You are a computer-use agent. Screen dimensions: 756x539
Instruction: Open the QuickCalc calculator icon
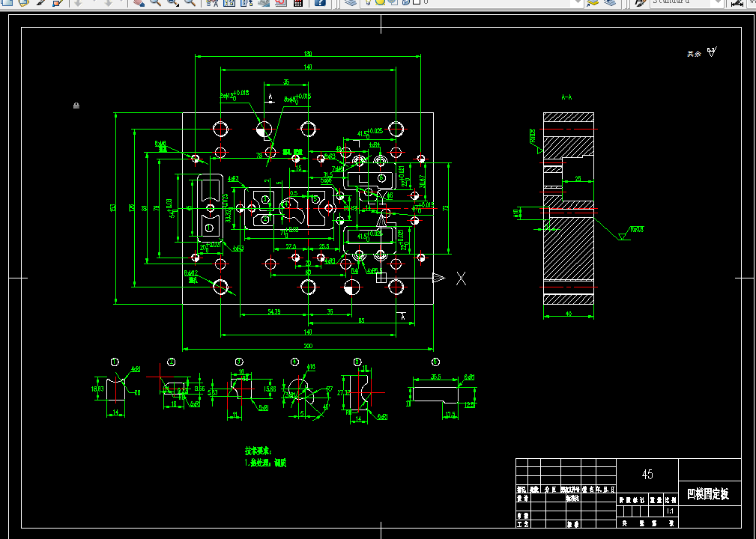[298, 2]
